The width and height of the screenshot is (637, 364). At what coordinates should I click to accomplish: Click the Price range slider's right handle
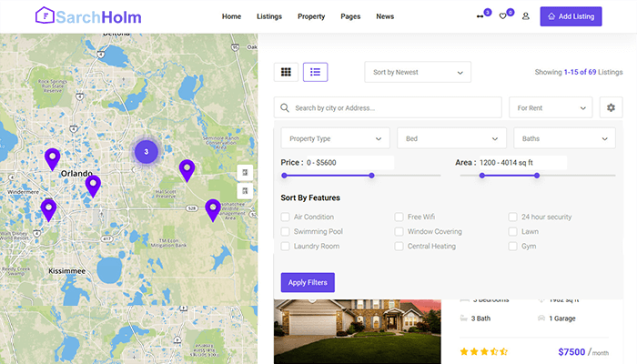[x=371, y=175]
